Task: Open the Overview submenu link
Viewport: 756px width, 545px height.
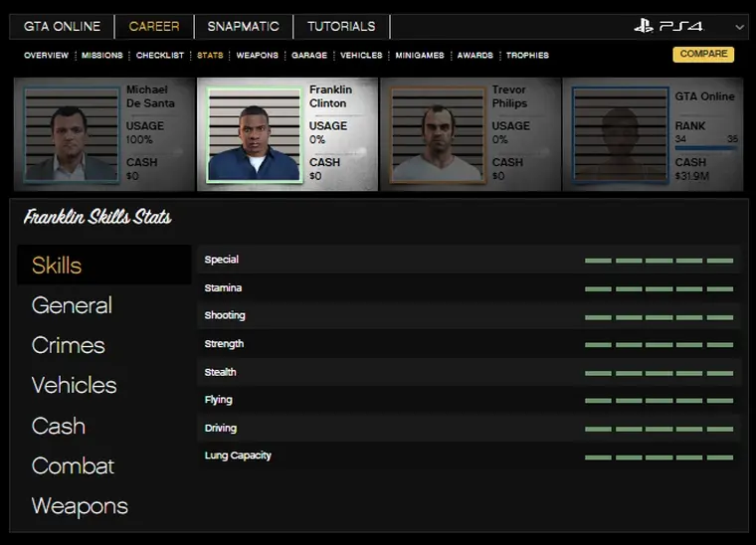Action: 46,56
